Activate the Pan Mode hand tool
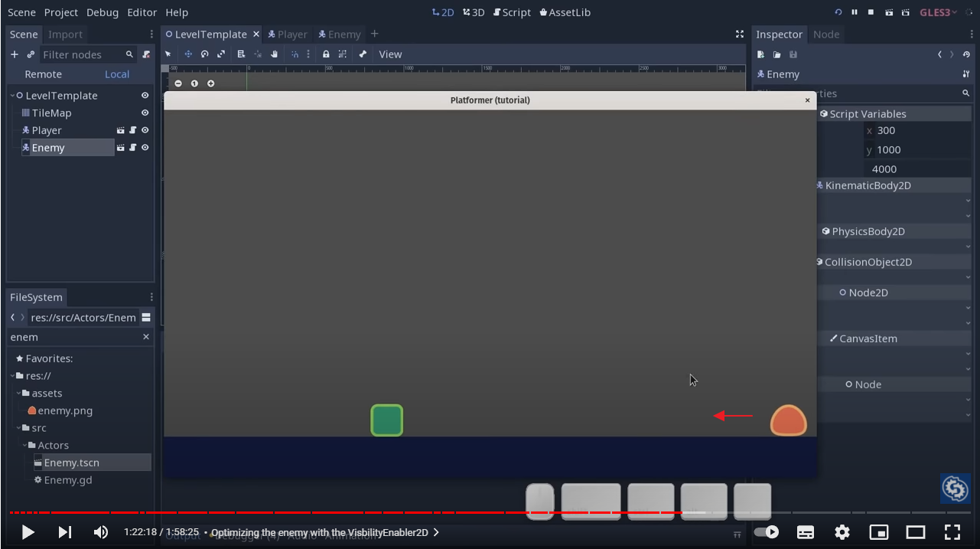 [x=274, y=54]
